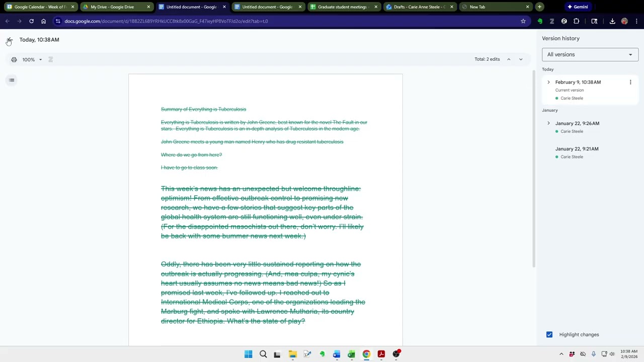Click 'I have to go to class soon.' line
Viewport: 644px width, 362px height.
pyautogui.click(x=189, y=167)
